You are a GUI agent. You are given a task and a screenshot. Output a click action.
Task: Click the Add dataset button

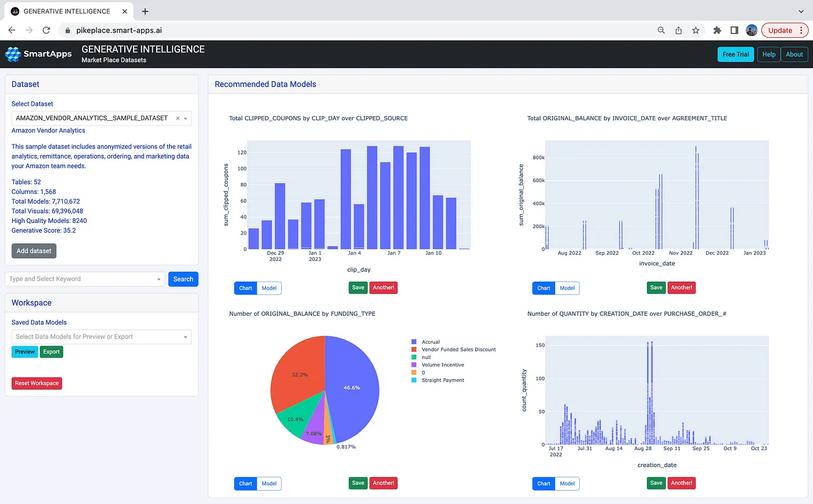click(34, 251)
